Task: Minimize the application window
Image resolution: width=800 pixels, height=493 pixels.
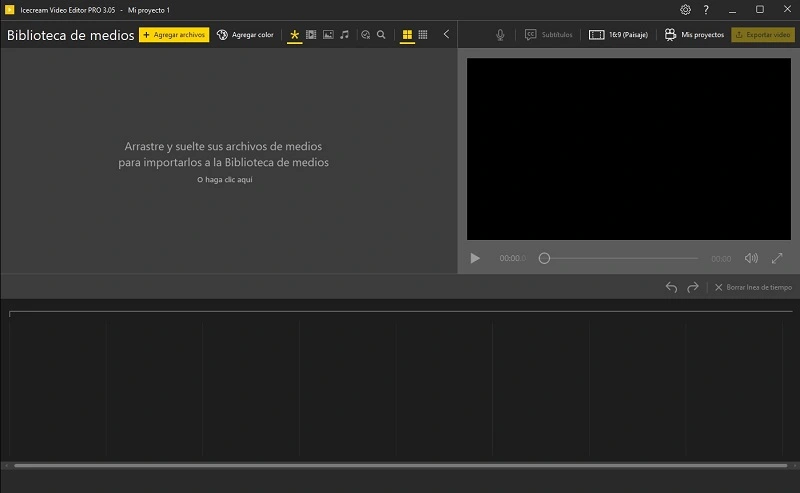Action: (733, 10)
